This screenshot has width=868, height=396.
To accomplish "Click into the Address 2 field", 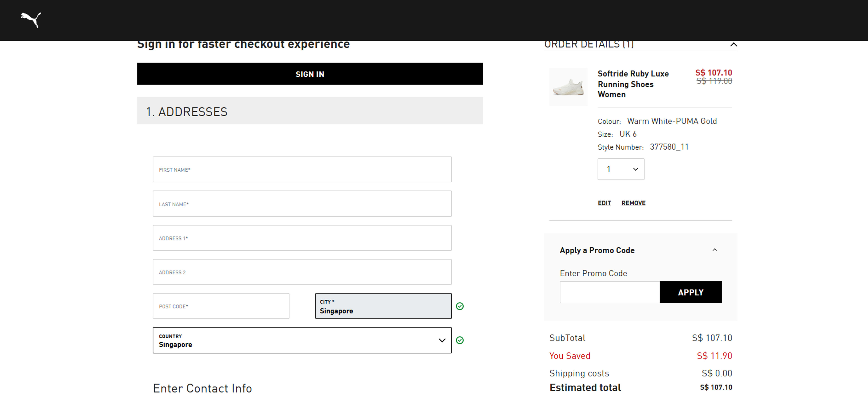I will (x=302, y=272).
